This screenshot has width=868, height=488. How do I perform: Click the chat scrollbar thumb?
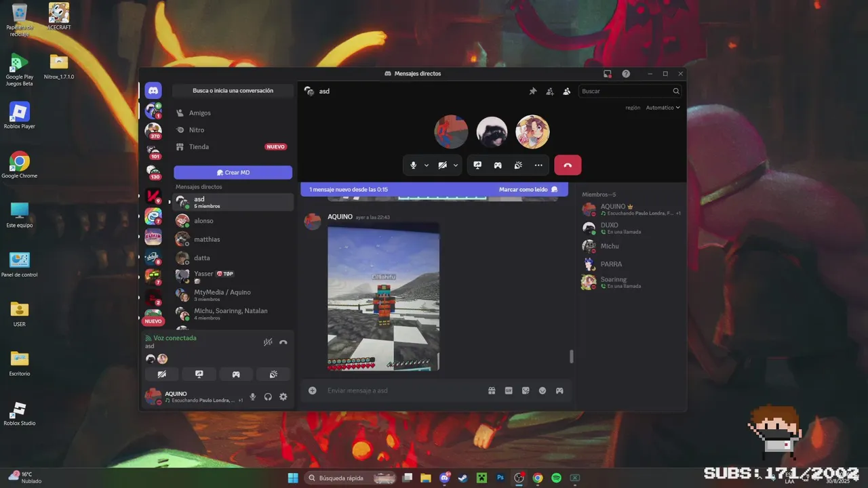(571, 357)
